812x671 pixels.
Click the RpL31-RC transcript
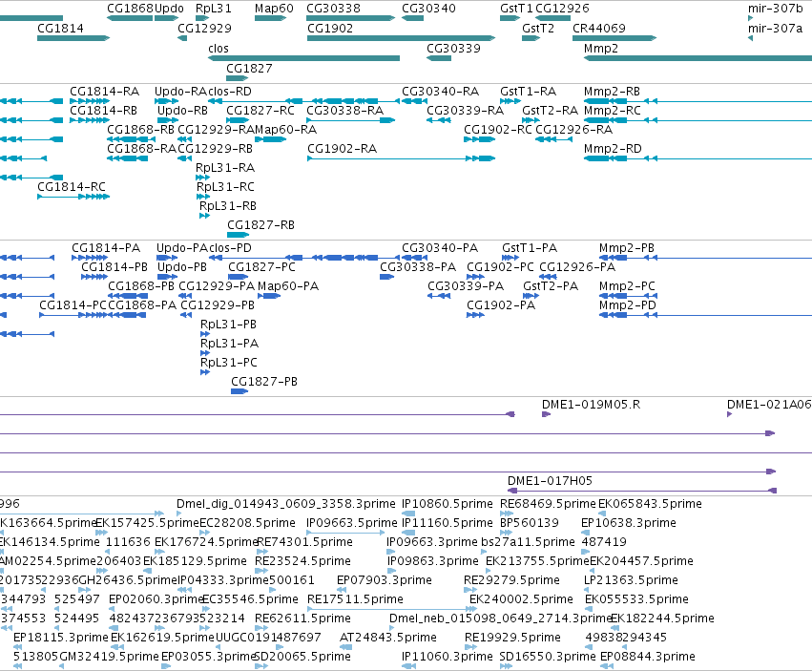click(x=203, y=197)
